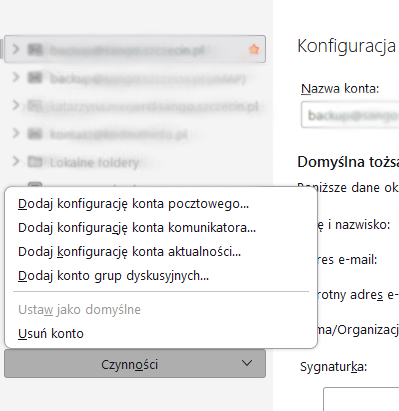Screen dimensions: 399x411
Task: Click the Nazwa konta label
Action: click(x=340, y=89)
